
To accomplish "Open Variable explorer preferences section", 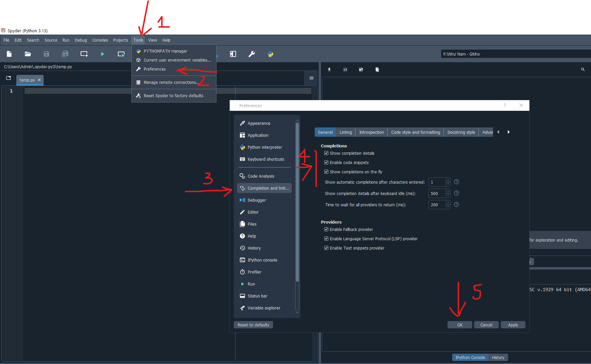I will (264, 308).
